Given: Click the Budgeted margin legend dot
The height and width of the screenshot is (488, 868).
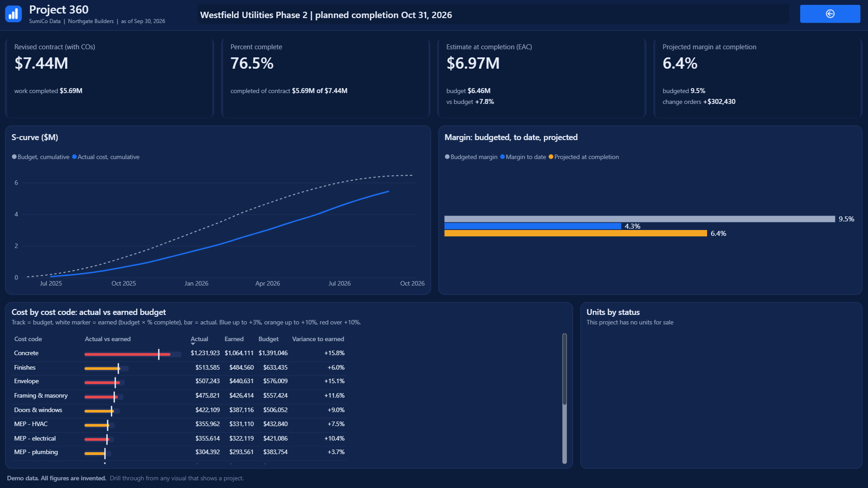Looking at the screenshot, I should tap(447, 157).
